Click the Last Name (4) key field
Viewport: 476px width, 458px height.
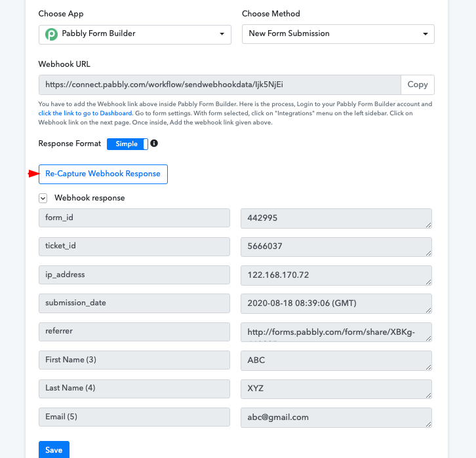click(134, 389)
